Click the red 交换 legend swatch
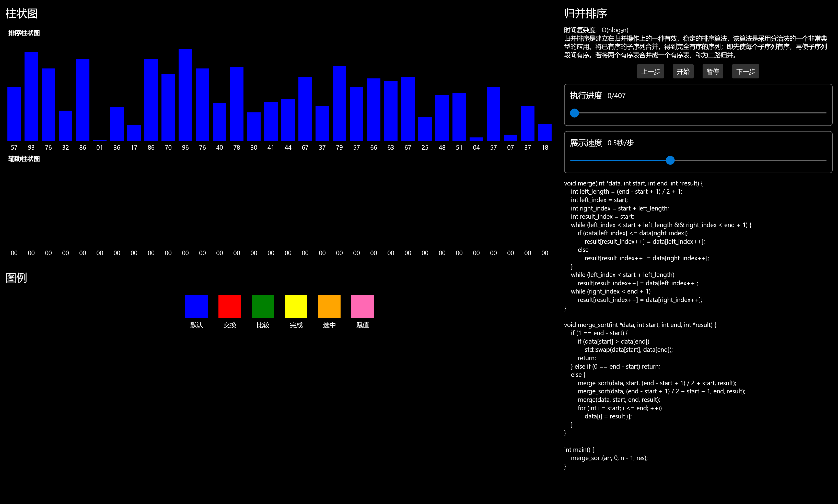838x504 pixels. coord(230,306)
